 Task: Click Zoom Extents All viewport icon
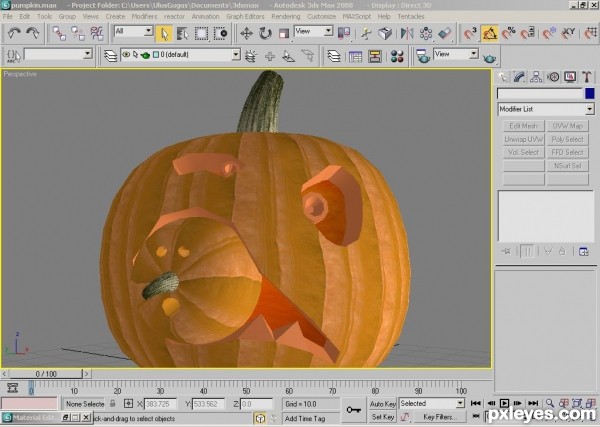click(x=590, y=403)
